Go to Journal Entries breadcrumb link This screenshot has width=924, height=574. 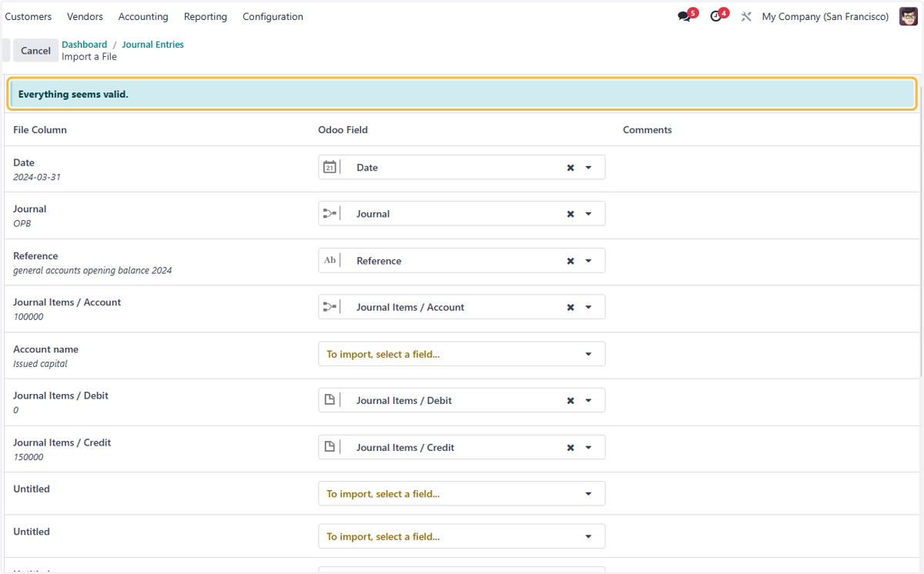[152, 45]
